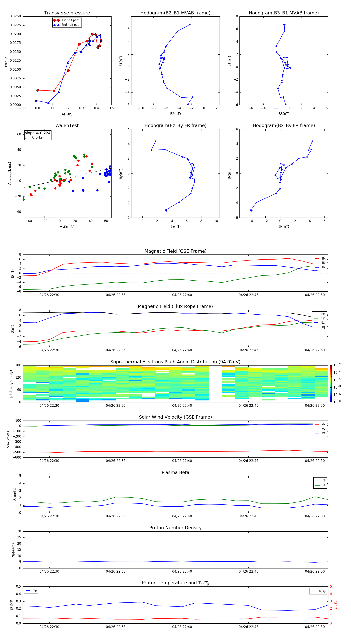Click 'Magnetic Field (GSE Frame)' title
The image size is (351, 644).
175,251
